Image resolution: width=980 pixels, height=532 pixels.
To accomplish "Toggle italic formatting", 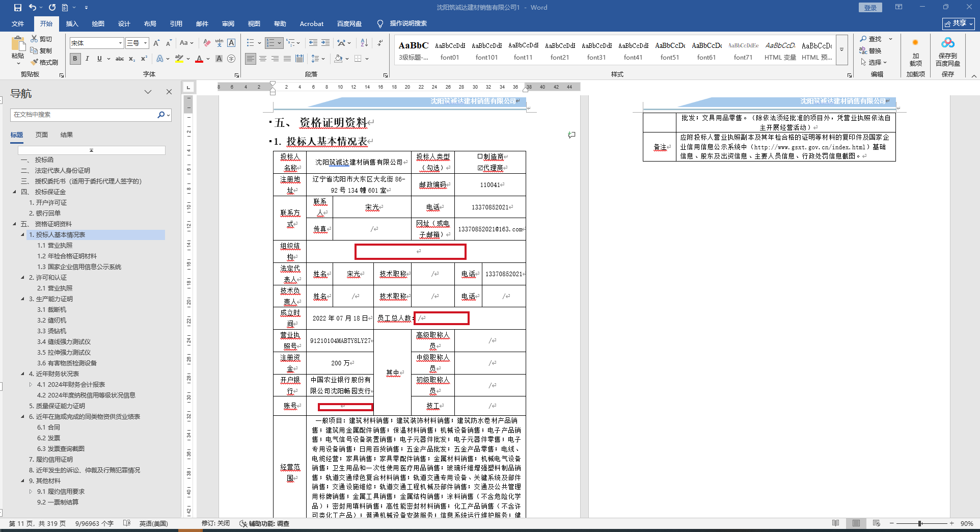I will pyautogui.click(x=87, y=59).
